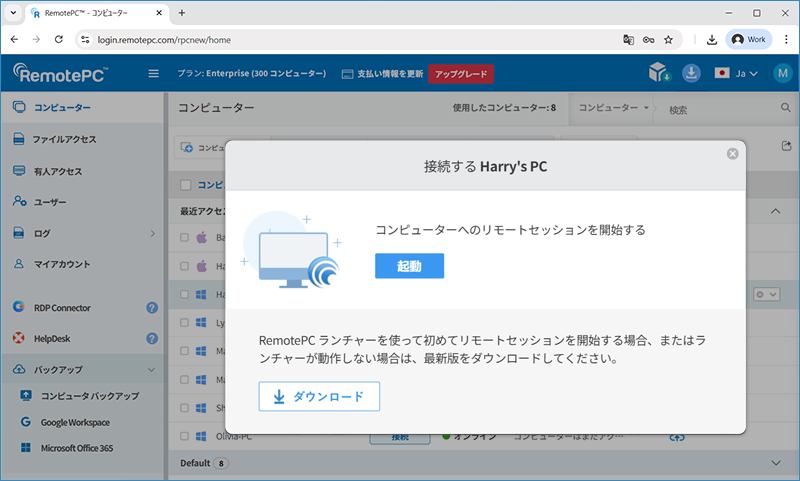Viewport: 800px width, 481px height.
Task: Toggle the hamburger menu icon
Action: 154,73
